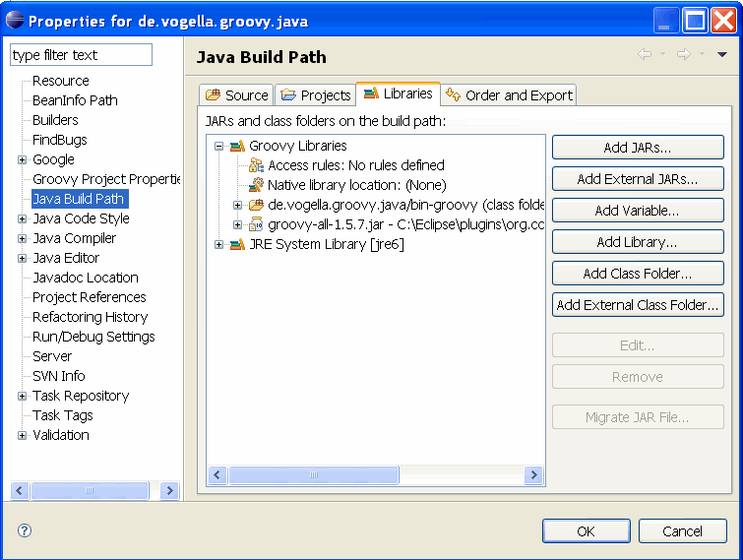Click the bin-groovy class folder icon

click(x=256, y=205)
